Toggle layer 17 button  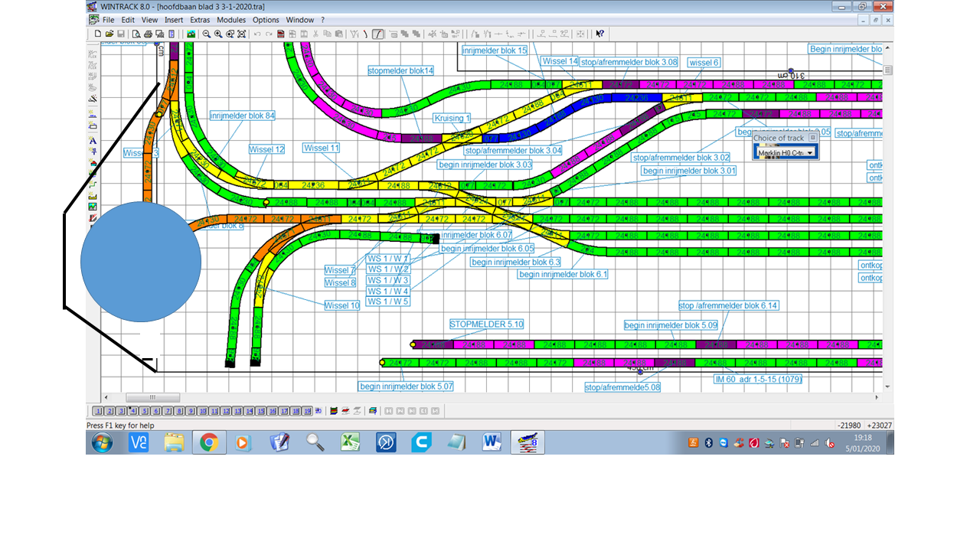coord(284,411)
